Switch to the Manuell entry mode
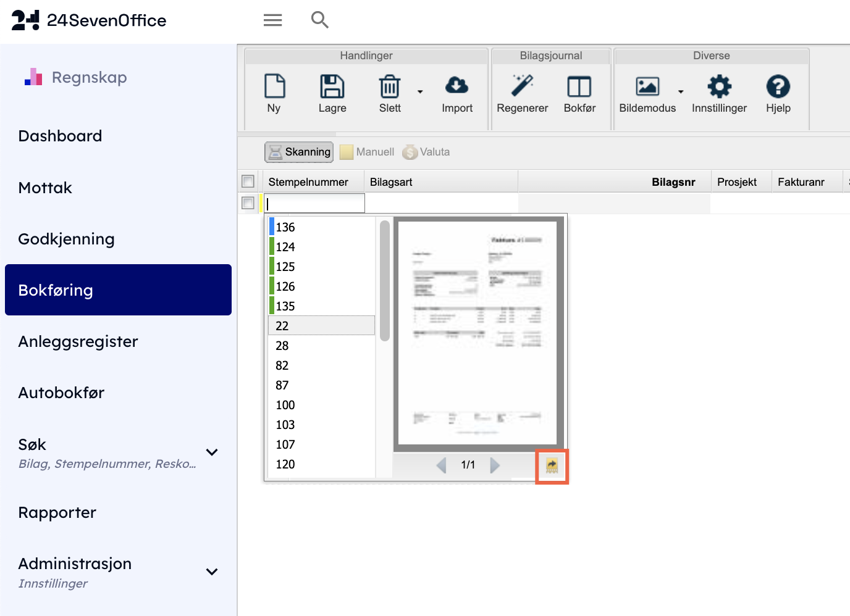 (x=367, y=152)
